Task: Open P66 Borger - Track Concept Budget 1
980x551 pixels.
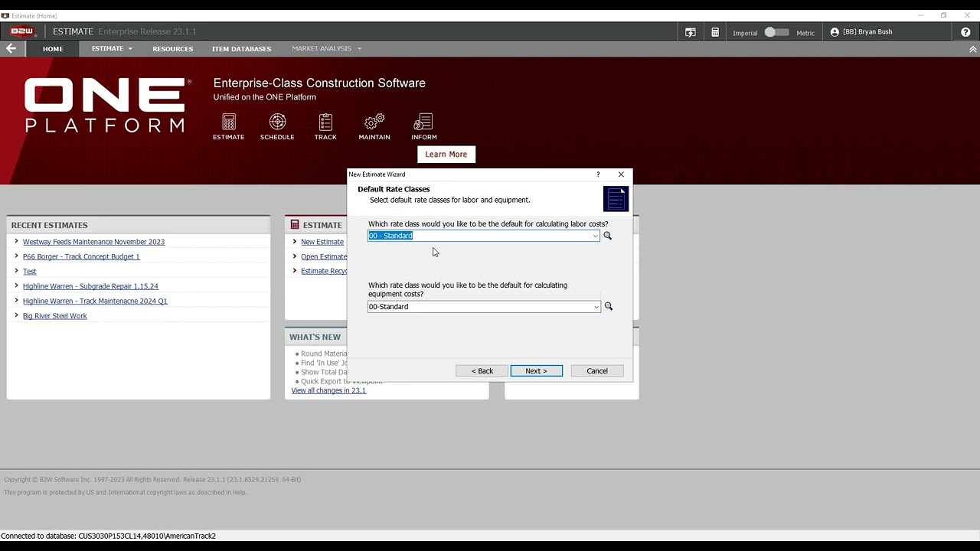Action: pyautogui.click(x=81, y=256)
